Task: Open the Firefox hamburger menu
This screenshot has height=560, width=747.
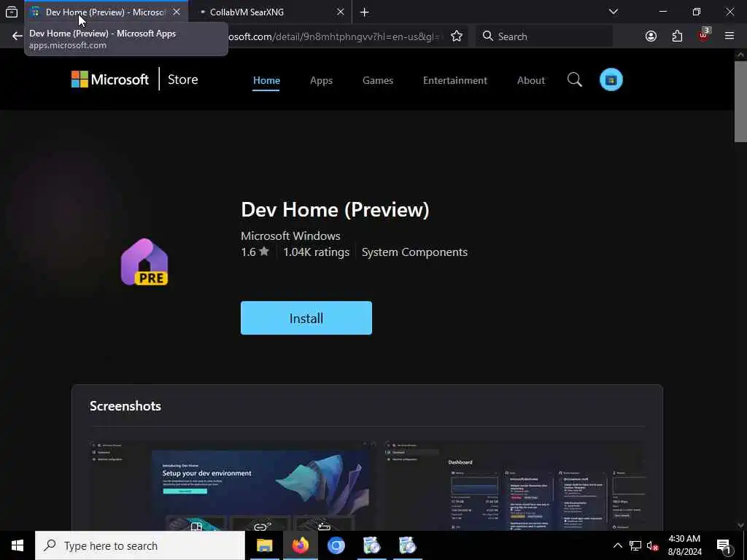Action: click(729, 36)
